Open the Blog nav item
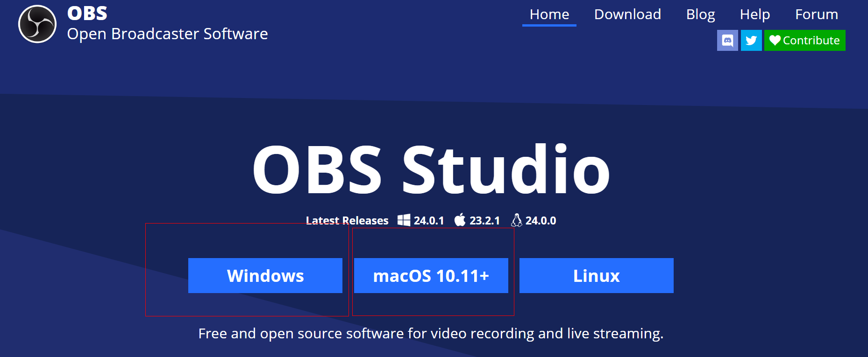The height and width of the screenshot is (357, 868). (x=700, y=14)
